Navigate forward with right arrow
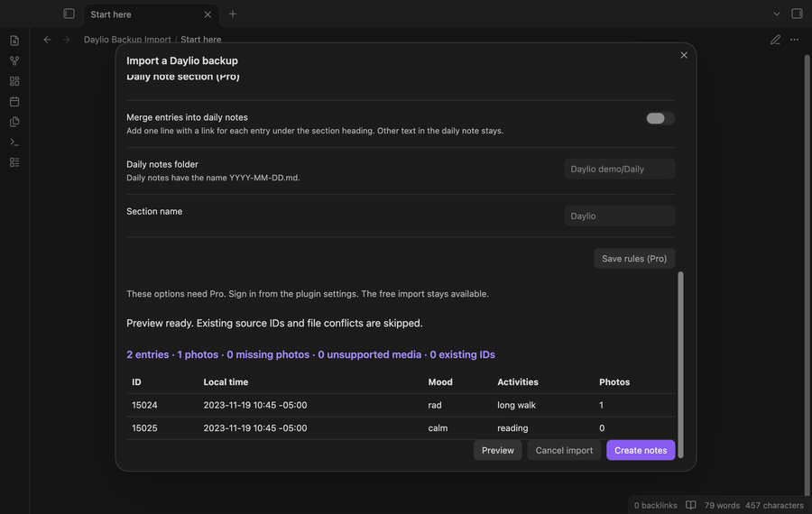The height and width of the screenshot is (514, 812). click(x=66, y=40)
